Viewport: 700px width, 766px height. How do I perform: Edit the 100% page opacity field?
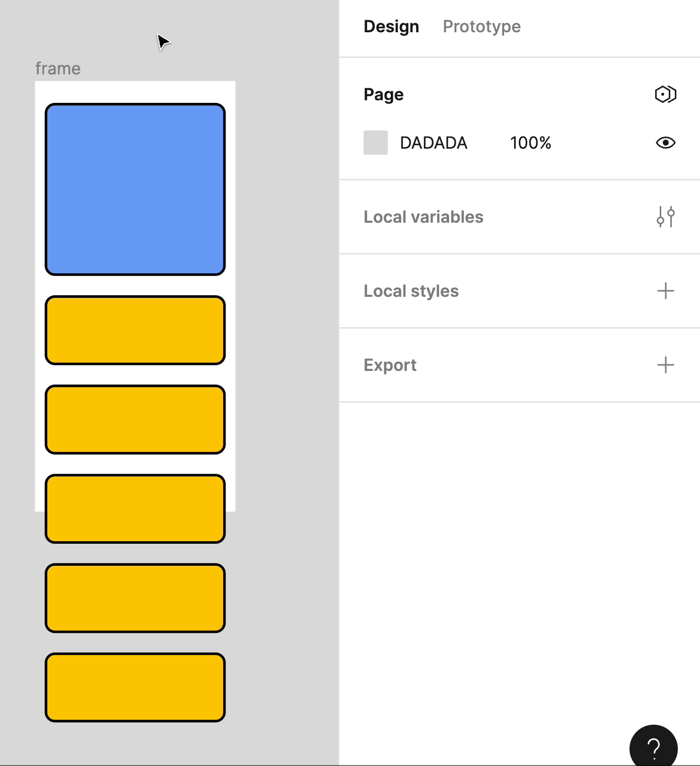point(530,143)
